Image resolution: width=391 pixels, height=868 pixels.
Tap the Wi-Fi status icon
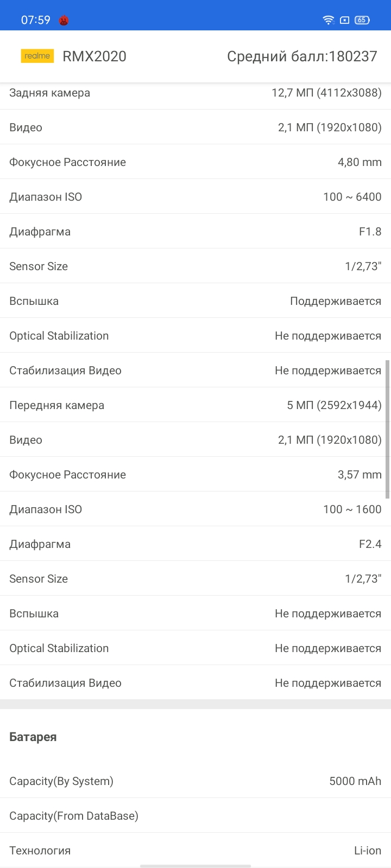tap(328, 20)
